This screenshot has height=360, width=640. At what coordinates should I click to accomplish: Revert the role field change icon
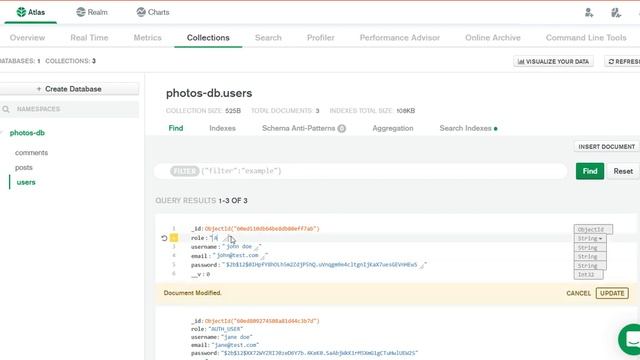pyautogui.click(x=164, y=238)
